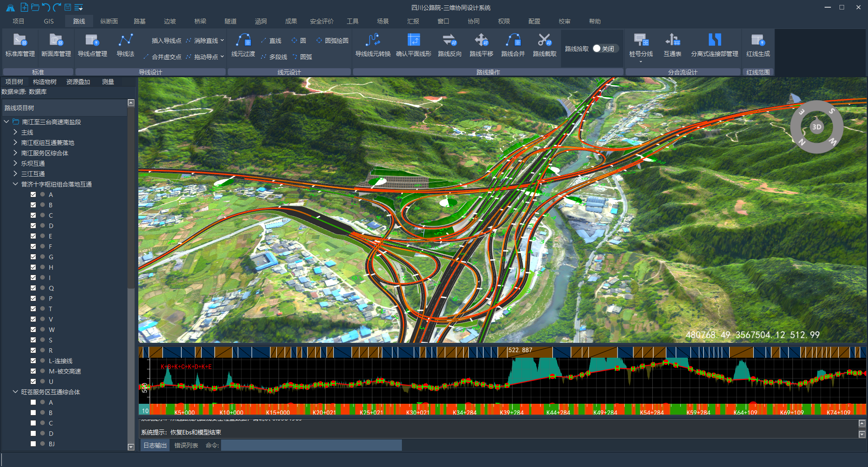Click the 导线法 icon
The image size is (868, 467).
(x=125, y=45)
